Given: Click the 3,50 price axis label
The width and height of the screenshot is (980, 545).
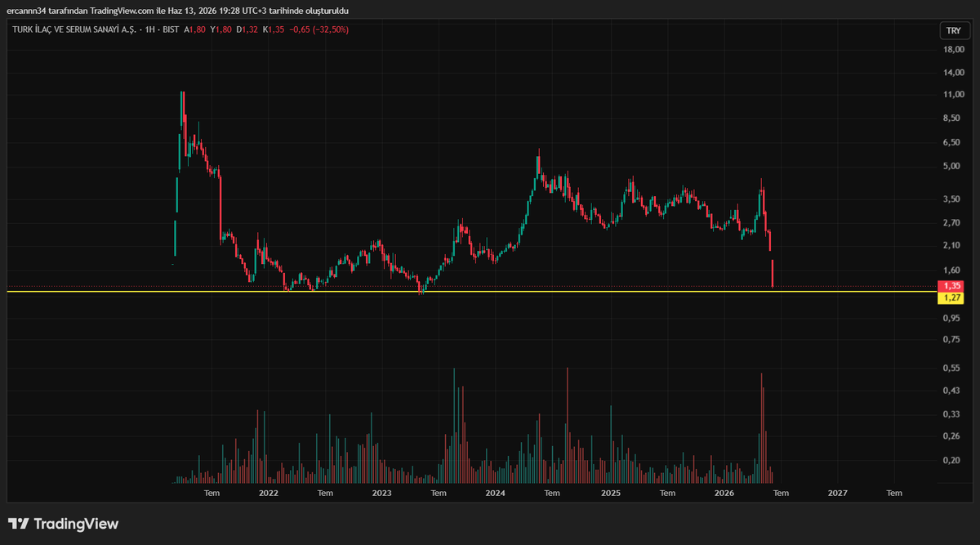Looking at the screenshot, I should tap(952, 199).
